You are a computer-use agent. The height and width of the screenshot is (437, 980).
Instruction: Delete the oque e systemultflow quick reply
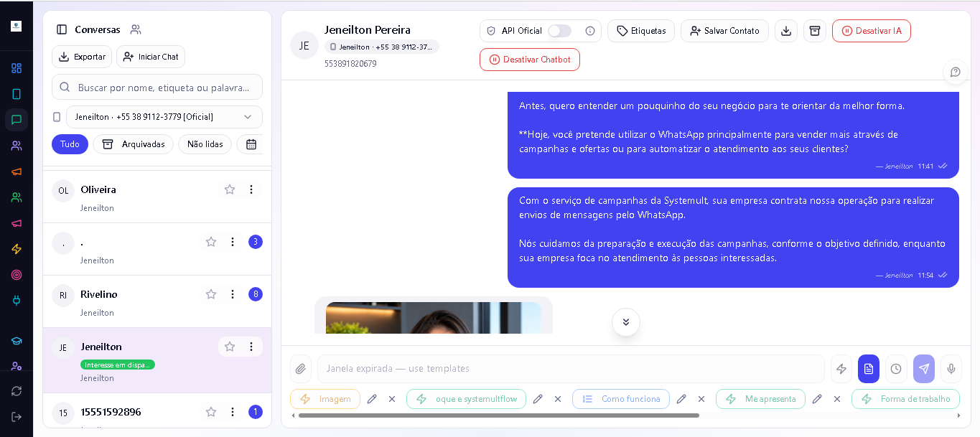click(x=558, y=399)
